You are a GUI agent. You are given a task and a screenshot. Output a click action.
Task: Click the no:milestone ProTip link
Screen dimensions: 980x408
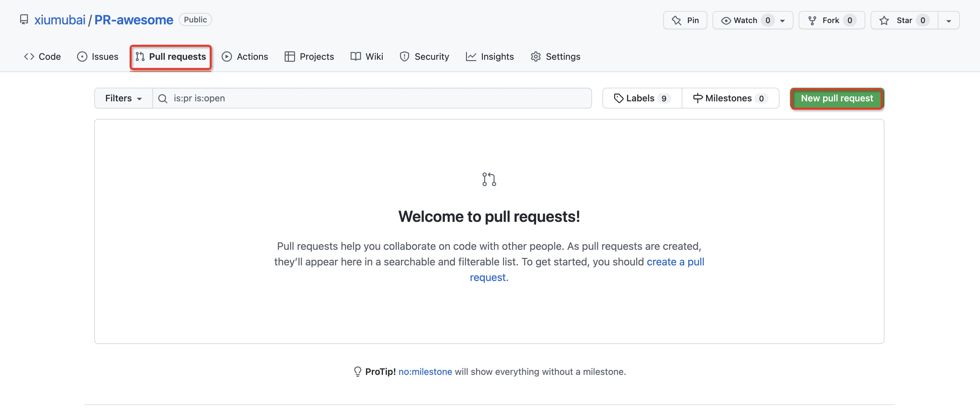425,372
